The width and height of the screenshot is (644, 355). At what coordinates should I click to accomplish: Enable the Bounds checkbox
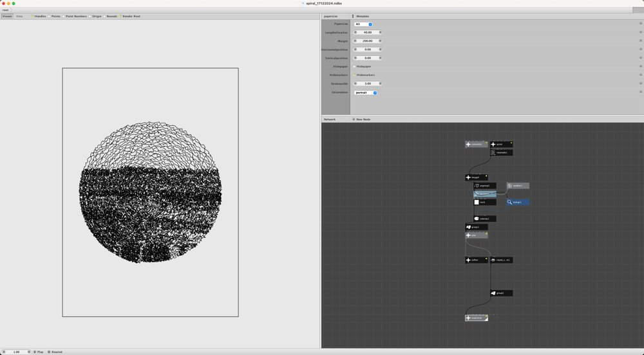[104, 16]
